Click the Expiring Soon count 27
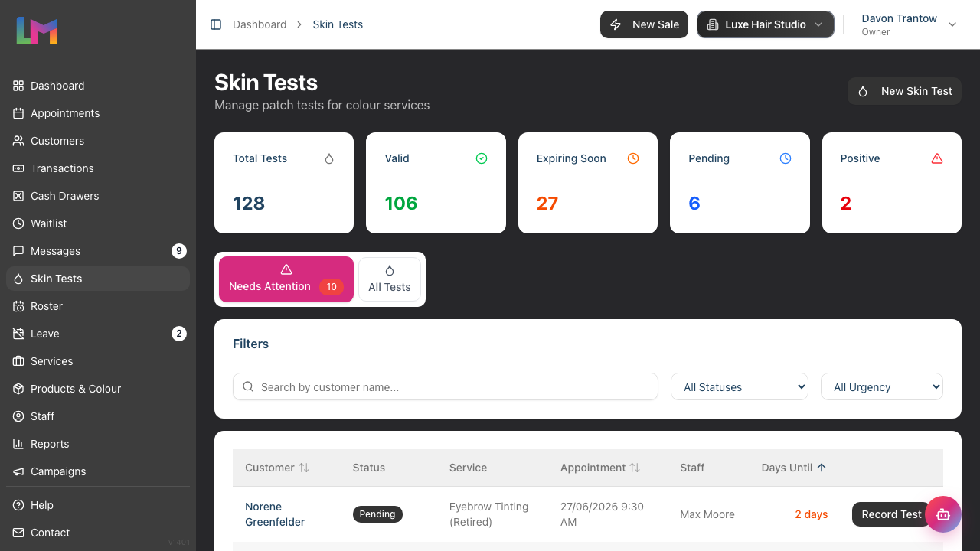Image resolution: width=980 pixels, height=551 pixels. click(x=547, y=204)
